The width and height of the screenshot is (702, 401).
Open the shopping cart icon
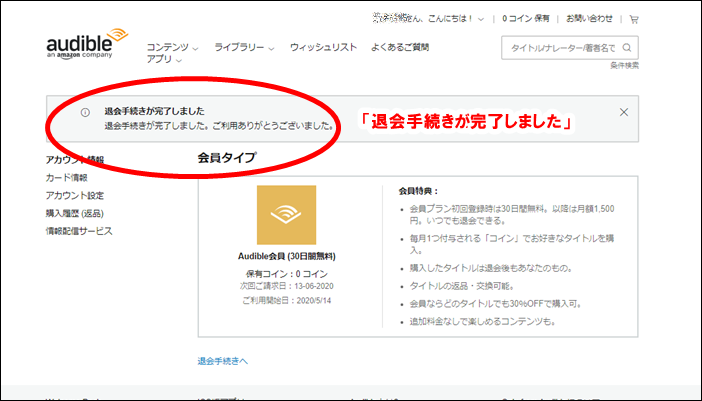click(634, 19)
